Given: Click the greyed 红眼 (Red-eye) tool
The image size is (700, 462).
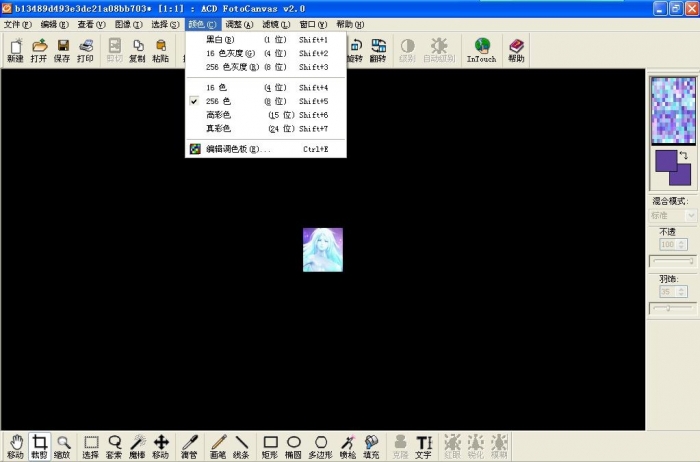Looking at the screenshot, I should [x=452, y=446].
